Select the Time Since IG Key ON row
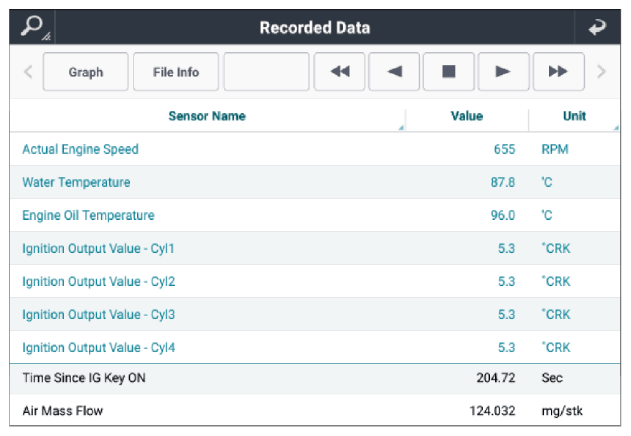The width and height of the screenshot is (631, 436). [315, 378]
